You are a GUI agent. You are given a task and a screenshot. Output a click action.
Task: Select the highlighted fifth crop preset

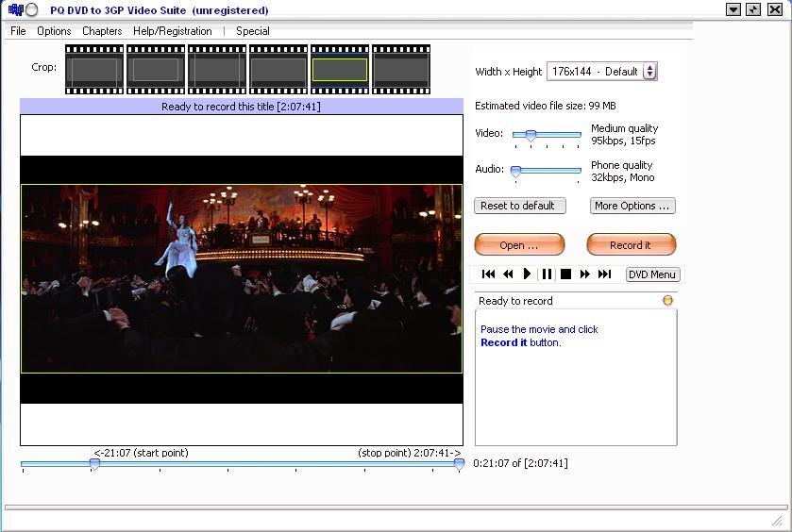click(x=340, y=70)
